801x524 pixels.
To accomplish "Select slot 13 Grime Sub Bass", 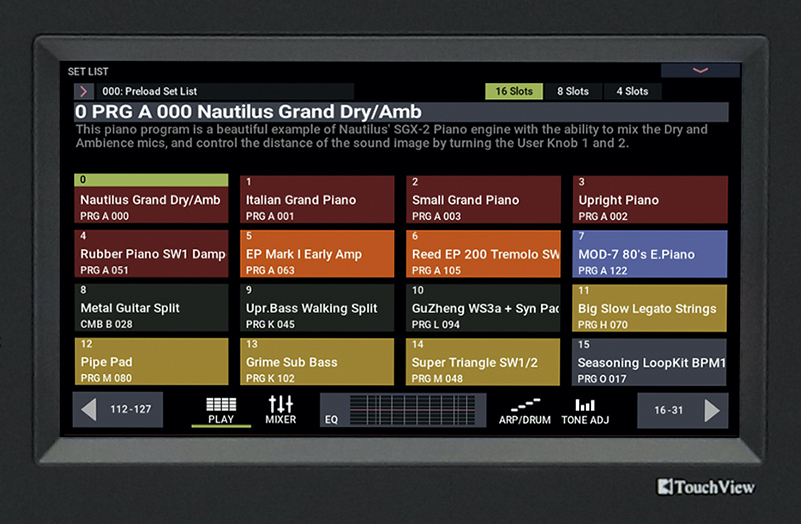I will coord(317,362).
